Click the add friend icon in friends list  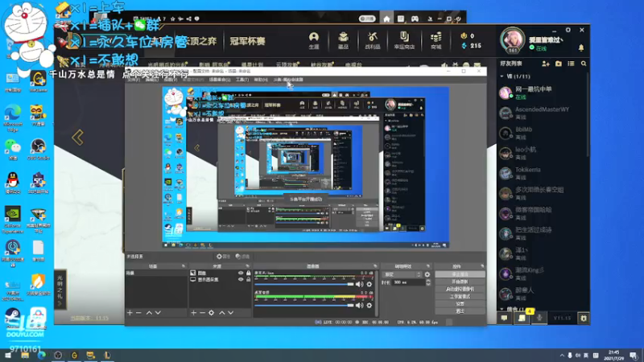(546, 64)
